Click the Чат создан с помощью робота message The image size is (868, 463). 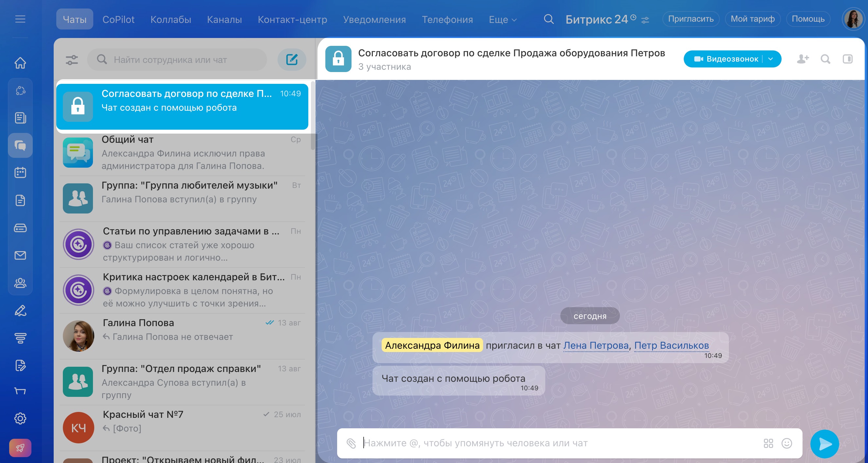(459, 381)
